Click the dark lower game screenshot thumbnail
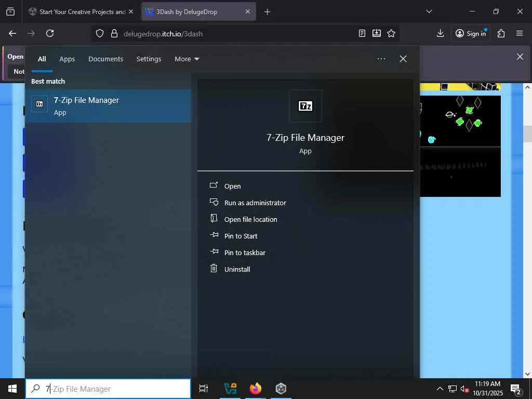Screen dimensions: 532x399 [x=460, y=172]
